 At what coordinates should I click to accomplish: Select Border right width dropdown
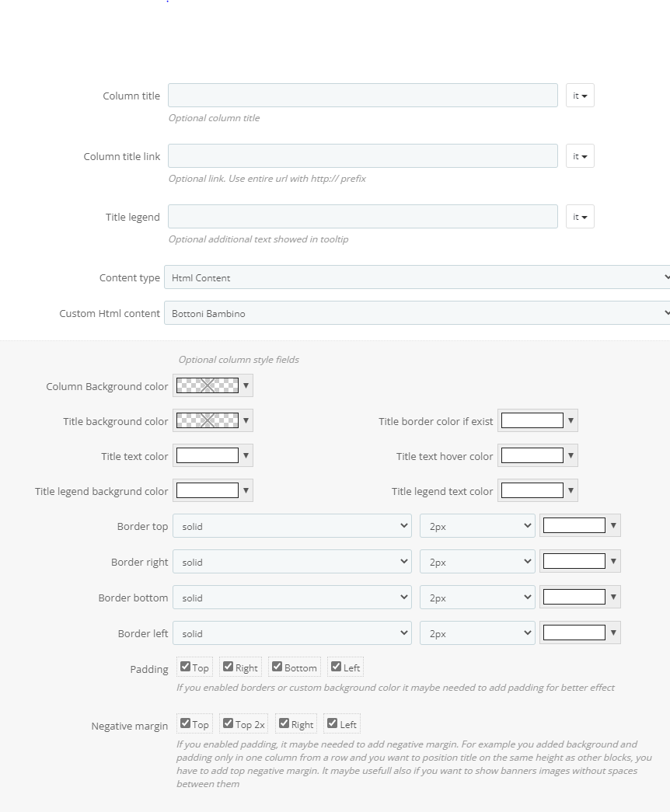pyautogui.click(x=477, y=562)
